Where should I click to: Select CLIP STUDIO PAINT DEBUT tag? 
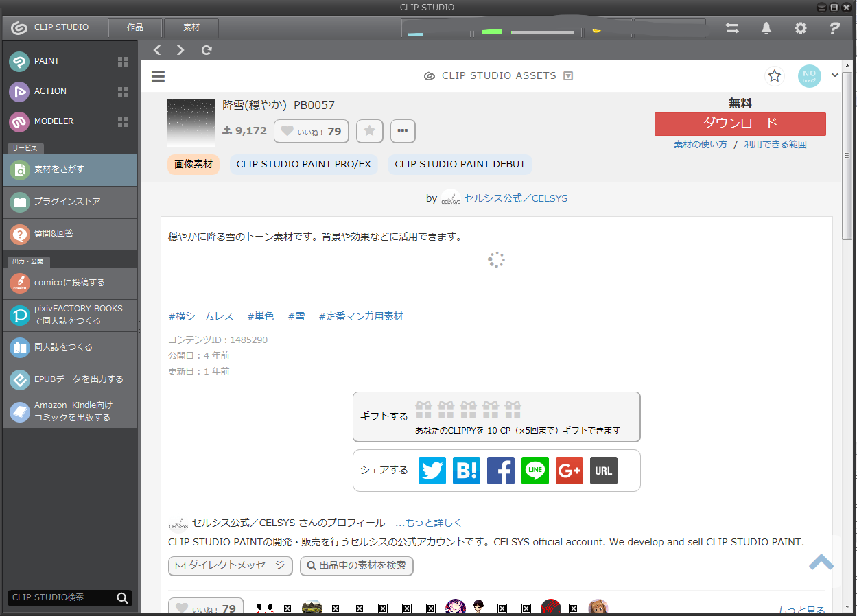pyautogui.click(x=460, y=165)
